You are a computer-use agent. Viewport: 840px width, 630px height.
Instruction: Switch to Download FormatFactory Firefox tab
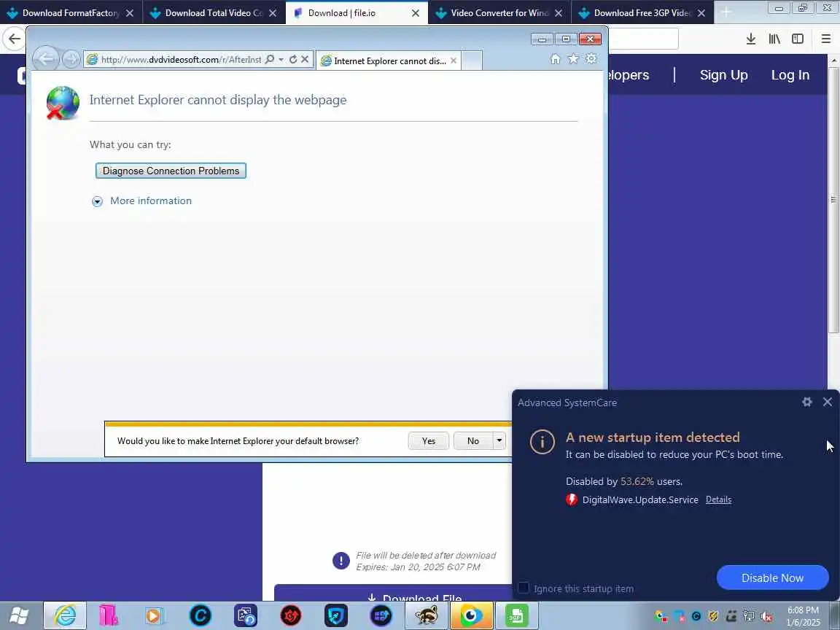pos(71,13)
